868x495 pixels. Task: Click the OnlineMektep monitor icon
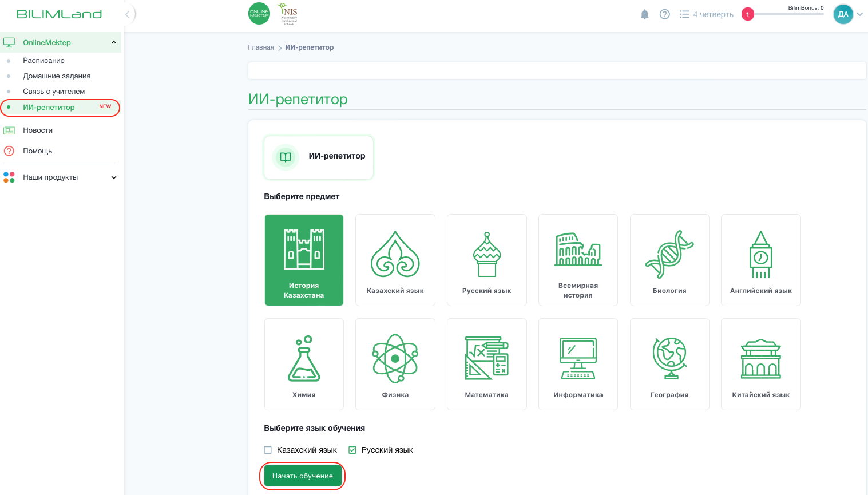(9, 42)
